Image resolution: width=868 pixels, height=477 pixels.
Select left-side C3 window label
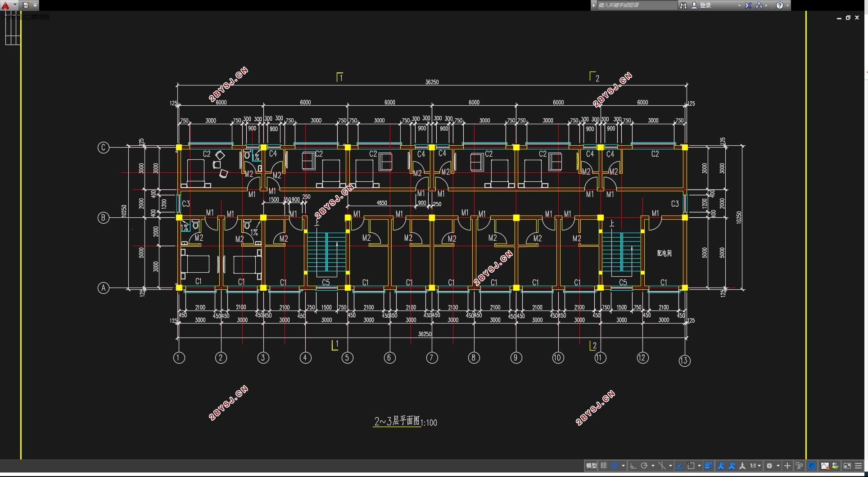tap(185, 204)
